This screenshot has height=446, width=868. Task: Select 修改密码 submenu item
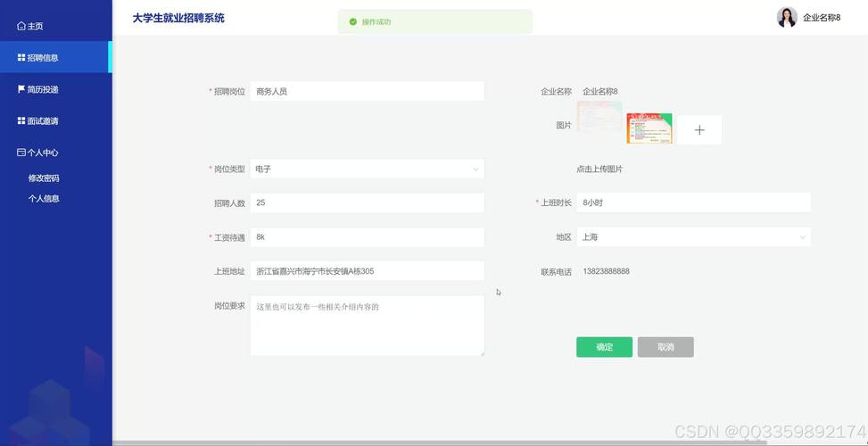pyautogui.click(x=44, y=178)
